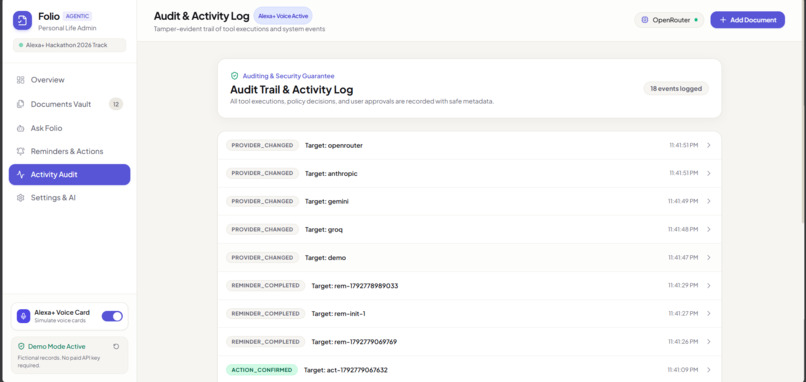Click the OpenRouter provider button
Screen dimensions: 806x382
pyautogui.click(x=669, y=20)
